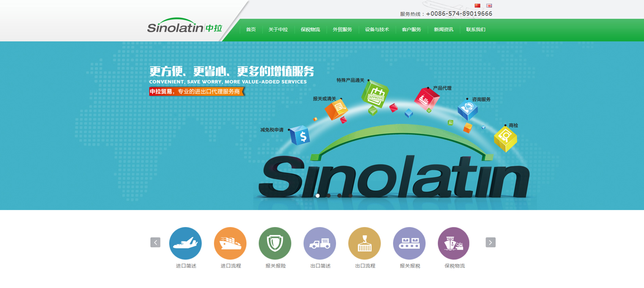Advance service carousel with right arrow
This screenshot has width=644, height=288.
coord(490,242)
